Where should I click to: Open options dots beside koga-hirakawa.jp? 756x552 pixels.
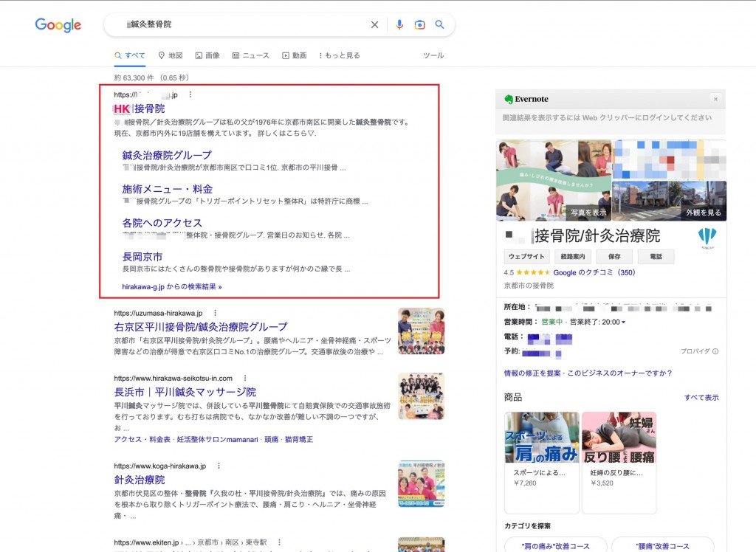pyautogui.click(x=219, y=466)
